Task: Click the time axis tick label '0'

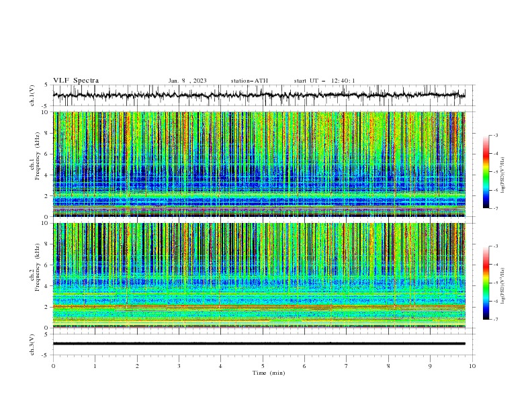Action: coord(53,366)
